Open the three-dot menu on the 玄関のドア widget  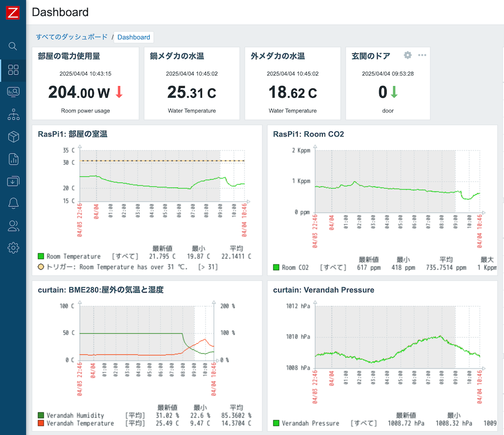(422, 56)
